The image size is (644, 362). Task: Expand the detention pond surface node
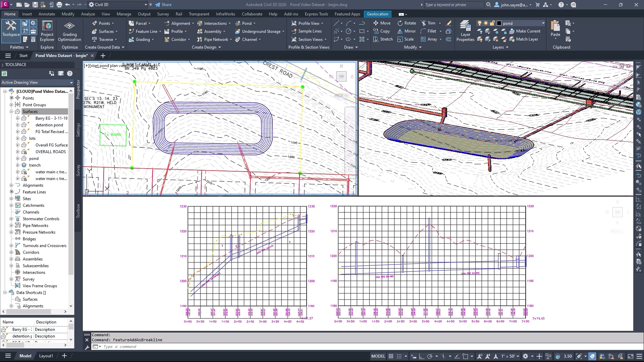[18, 125]
